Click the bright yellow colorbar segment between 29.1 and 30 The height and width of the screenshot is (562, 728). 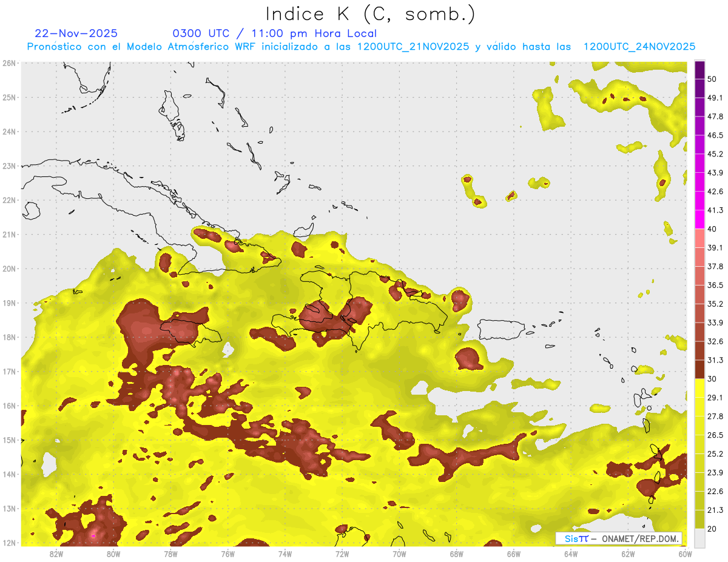pyautogui.click(x=699, y=388)
